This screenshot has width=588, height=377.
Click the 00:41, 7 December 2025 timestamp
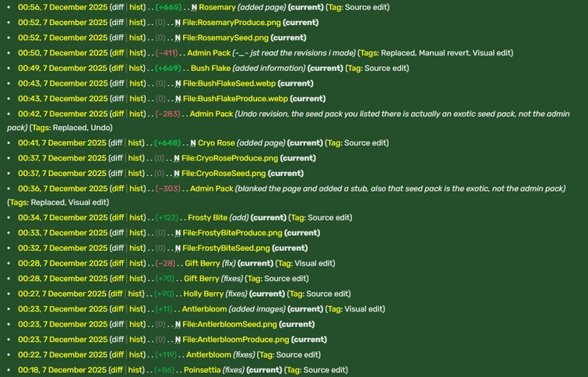pos(62,143)
